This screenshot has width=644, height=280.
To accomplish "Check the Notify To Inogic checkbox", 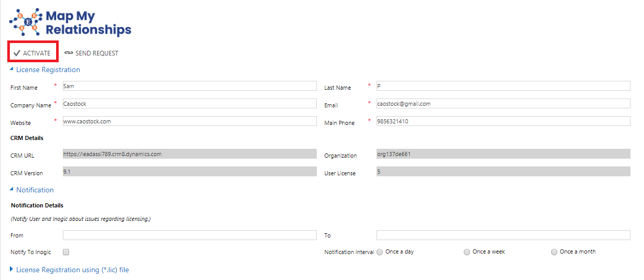I will (66, 252).
